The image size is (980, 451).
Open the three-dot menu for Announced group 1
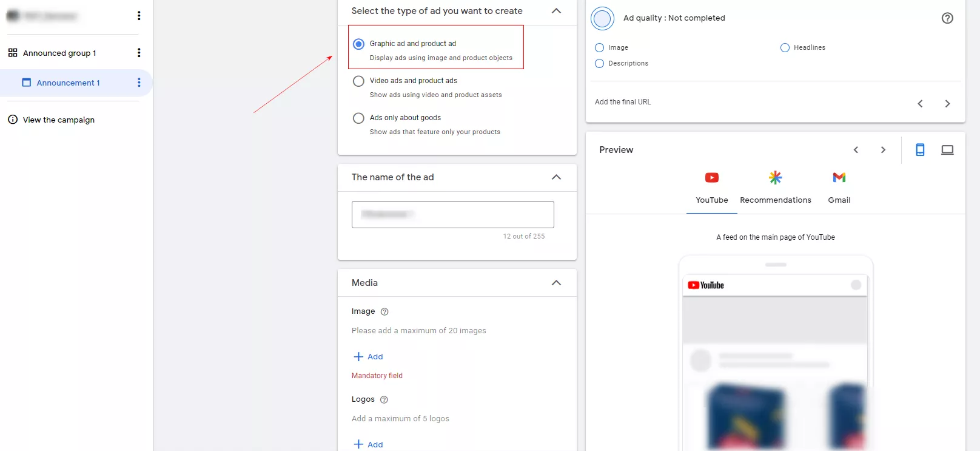point(139,53)
